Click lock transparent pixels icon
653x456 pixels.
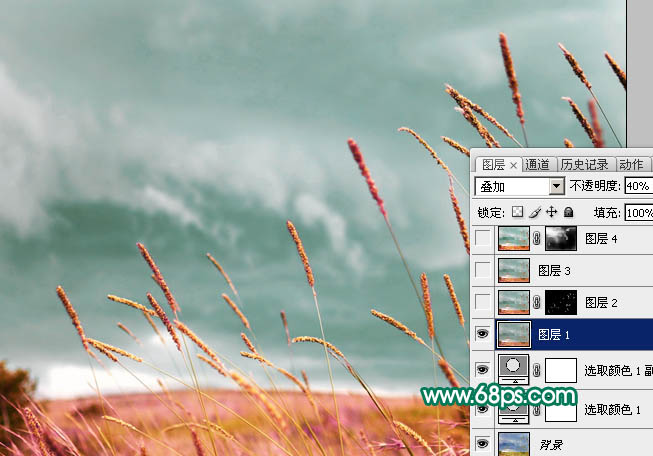(517, 212)
